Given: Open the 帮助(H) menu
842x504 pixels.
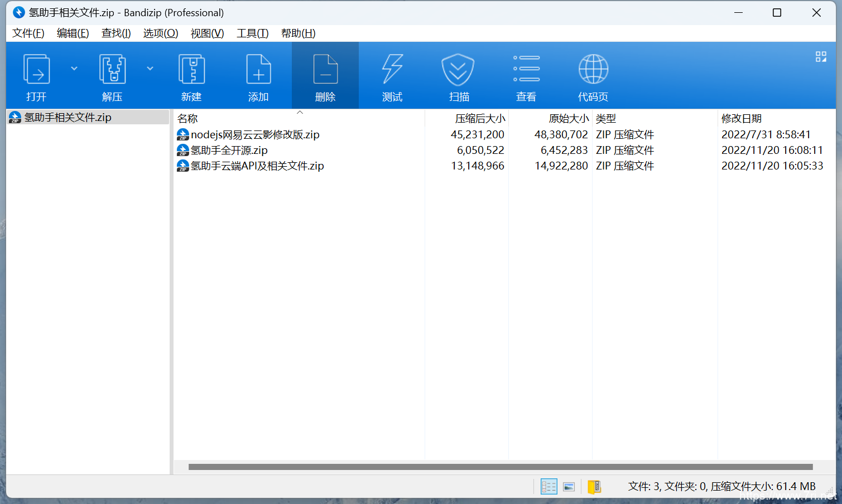Looking at the screenshot, I should [x=299, y=33].
